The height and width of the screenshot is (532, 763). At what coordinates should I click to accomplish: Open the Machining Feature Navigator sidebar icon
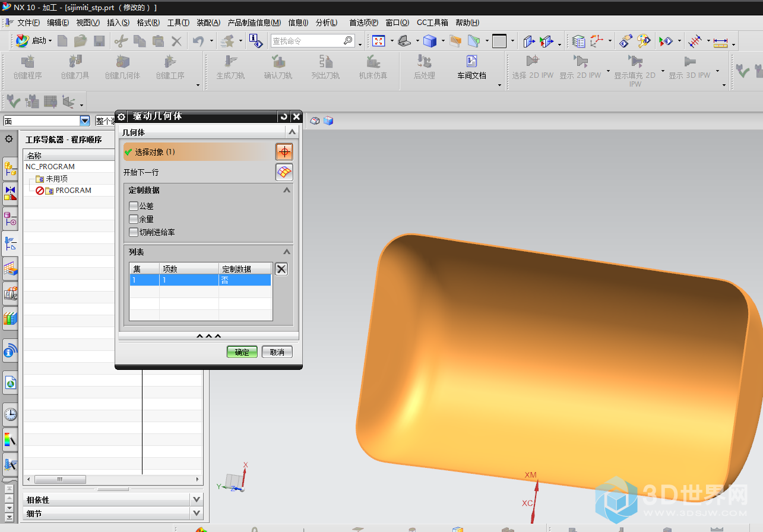10,268
